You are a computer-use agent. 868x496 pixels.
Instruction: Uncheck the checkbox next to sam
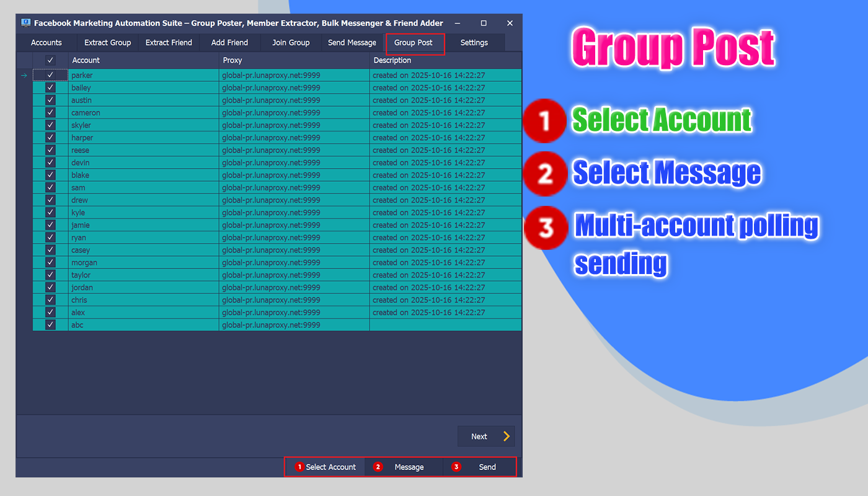click(x=50, y=187)
